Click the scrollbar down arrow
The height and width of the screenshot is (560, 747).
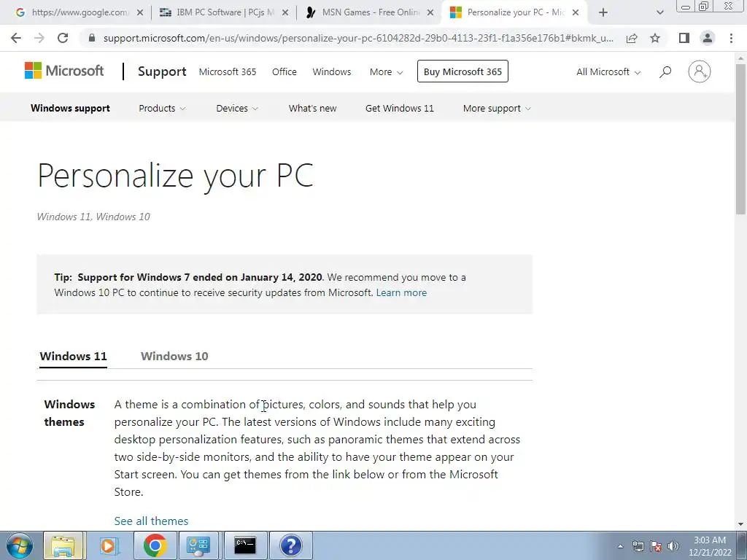pyautogui.click(x=741, y=524)
